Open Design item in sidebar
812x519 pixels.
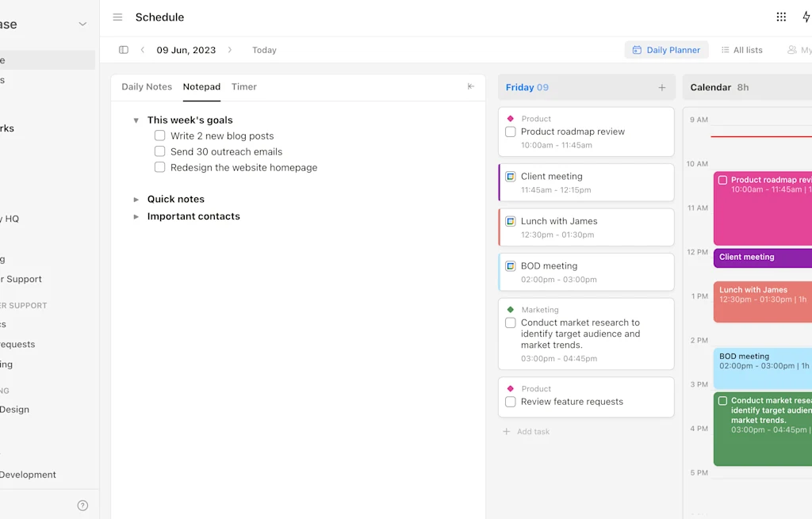tap(14, 410)
